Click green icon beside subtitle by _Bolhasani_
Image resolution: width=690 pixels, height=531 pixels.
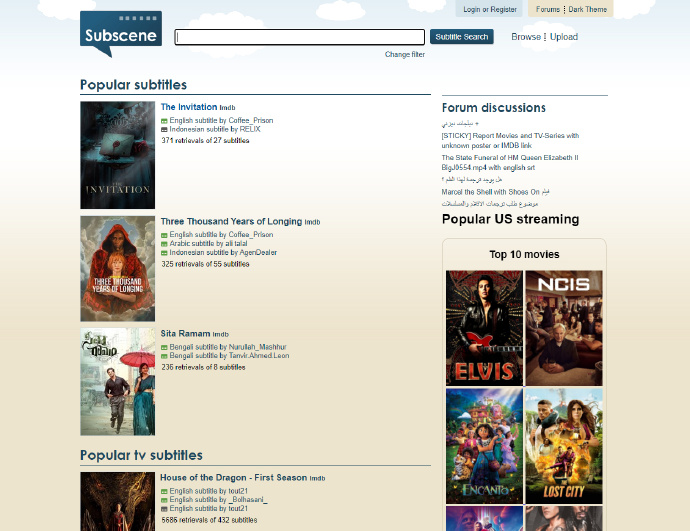pos(164,500)
